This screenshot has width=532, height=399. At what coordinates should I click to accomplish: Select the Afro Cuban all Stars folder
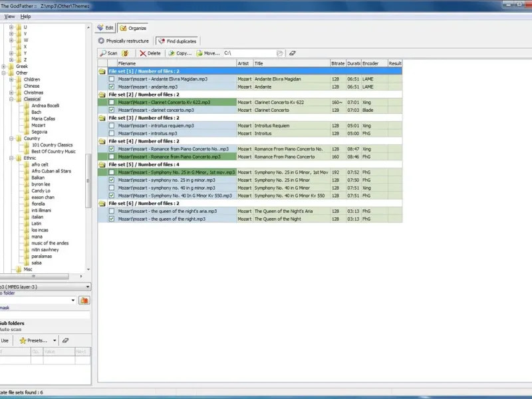pos(51,171)
